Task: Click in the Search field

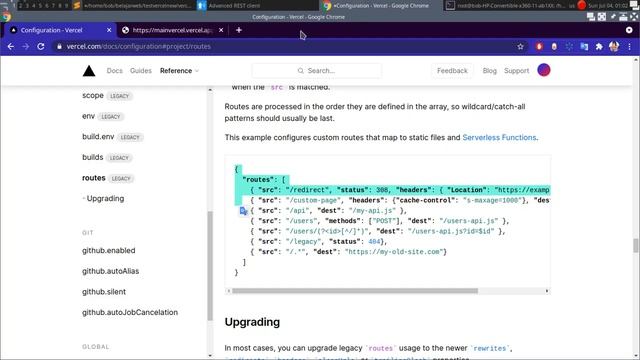Action: coord(317,71)
